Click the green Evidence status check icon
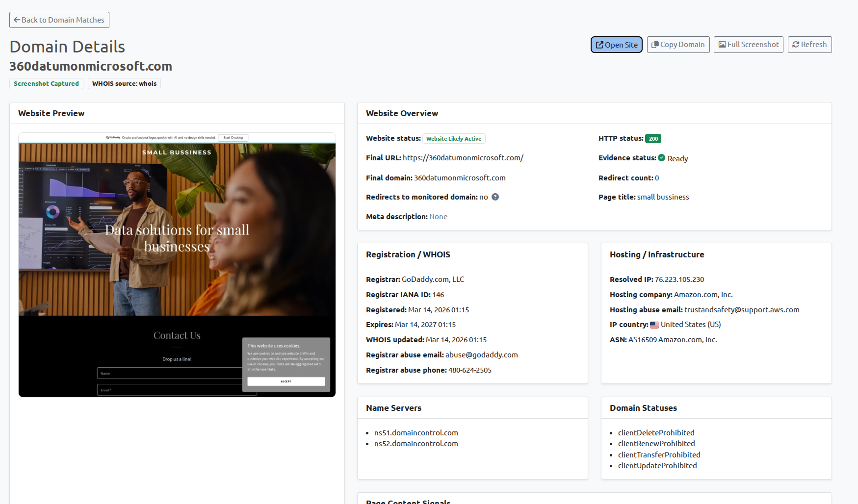The width and height of the screenshot is (858, 504). click(x=662, y=158)
